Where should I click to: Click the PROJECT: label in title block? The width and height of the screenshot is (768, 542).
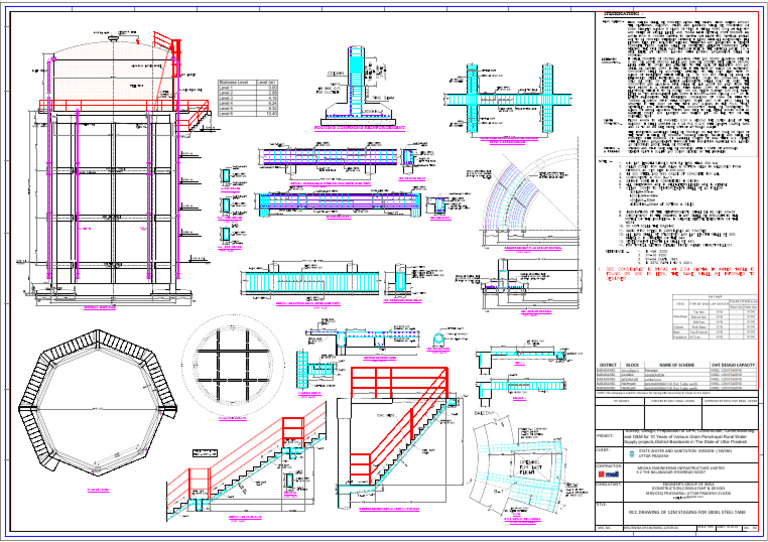pyautogui.click(x=605, y=436)
